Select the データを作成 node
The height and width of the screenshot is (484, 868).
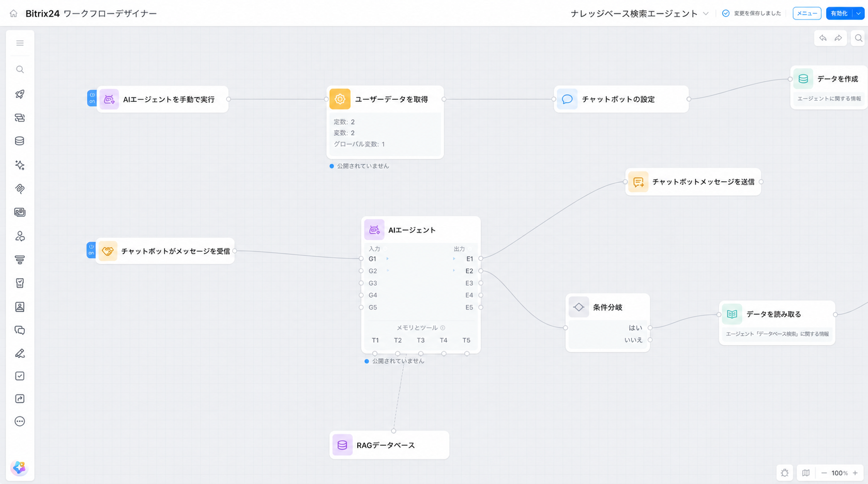(x=829, y=87)
